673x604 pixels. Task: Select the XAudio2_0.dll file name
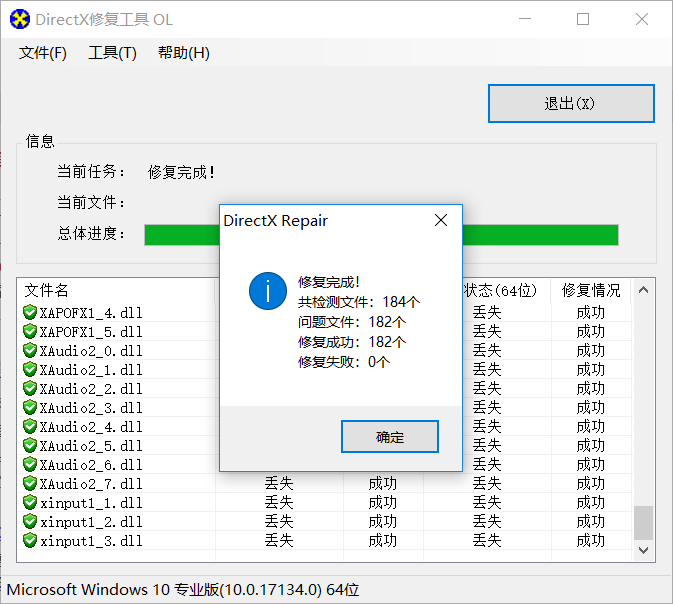(x=91, y=351)
